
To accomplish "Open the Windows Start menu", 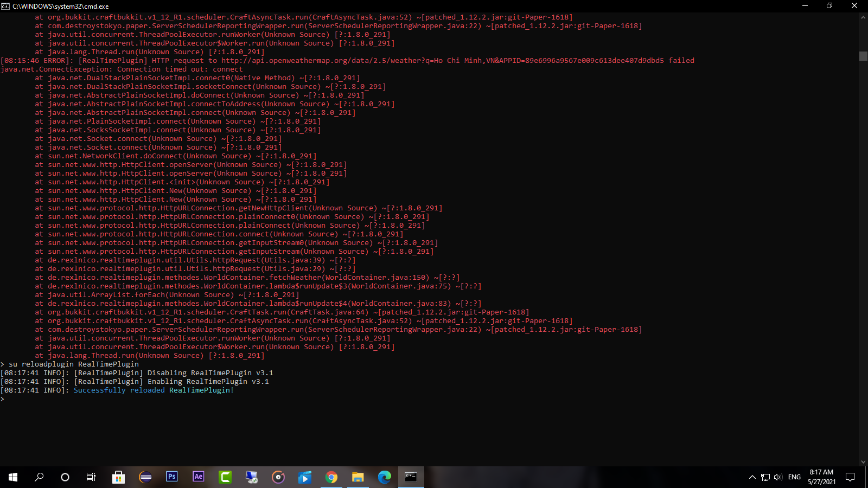I will coord(13,477).
